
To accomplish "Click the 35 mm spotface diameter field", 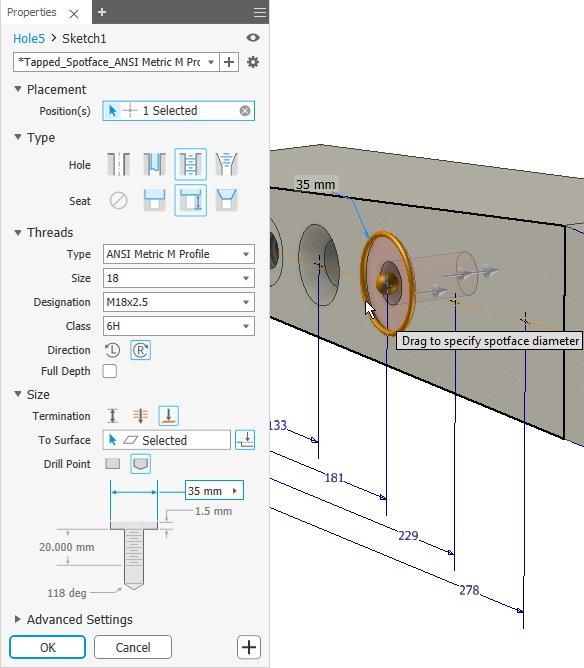I will (x=214, y=491).
